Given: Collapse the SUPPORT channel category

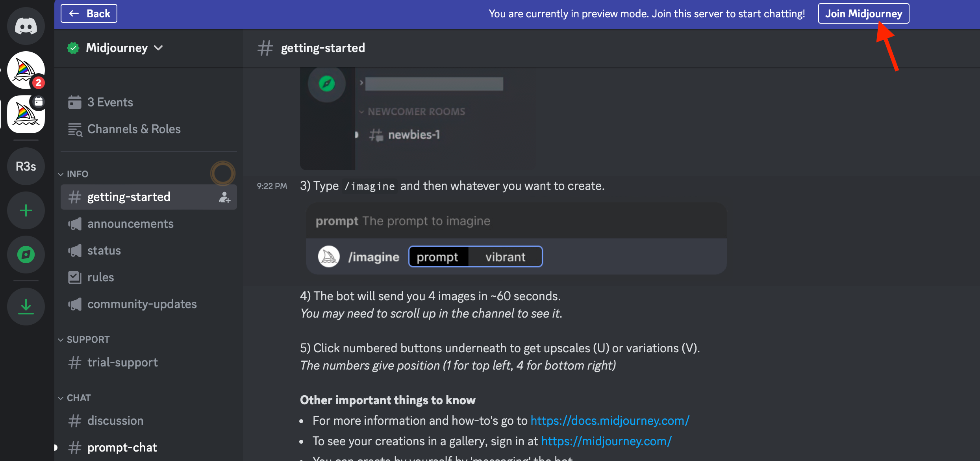Looking at the screenshot, I should pos(87,340).
